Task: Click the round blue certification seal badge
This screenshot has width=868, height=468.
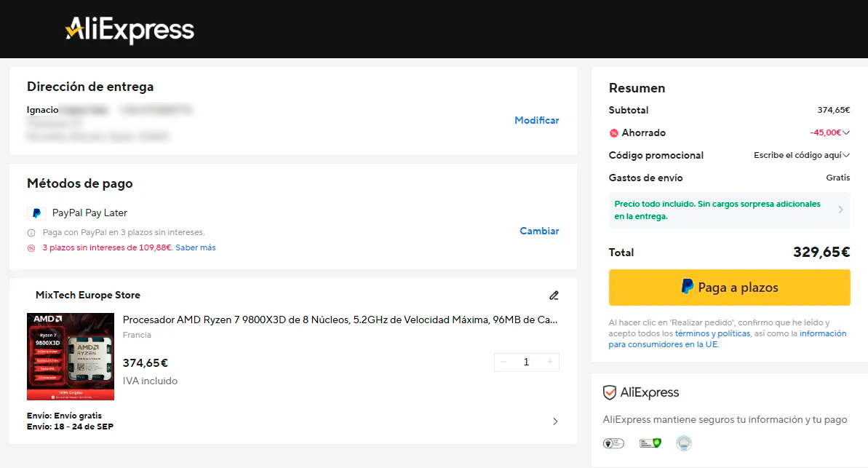Action: (684, 443)
